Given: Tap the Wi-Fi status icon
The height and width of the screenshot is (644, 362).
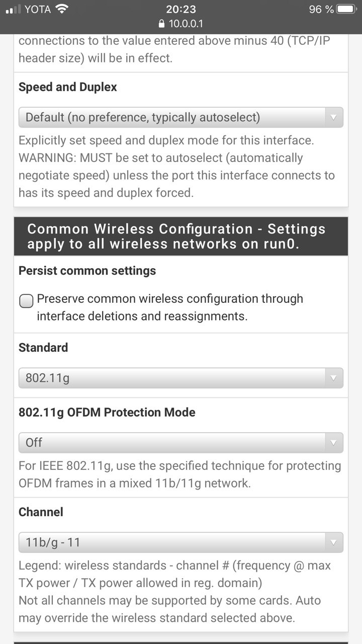Looking at the screenshot, I should [62, 9].
